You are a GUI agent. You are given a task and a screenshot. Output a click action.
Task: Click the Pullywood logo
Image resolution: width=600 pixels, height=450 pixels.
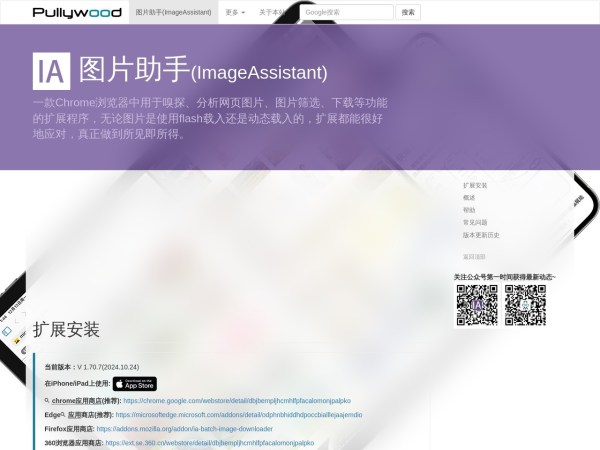(x=78, y=12)
